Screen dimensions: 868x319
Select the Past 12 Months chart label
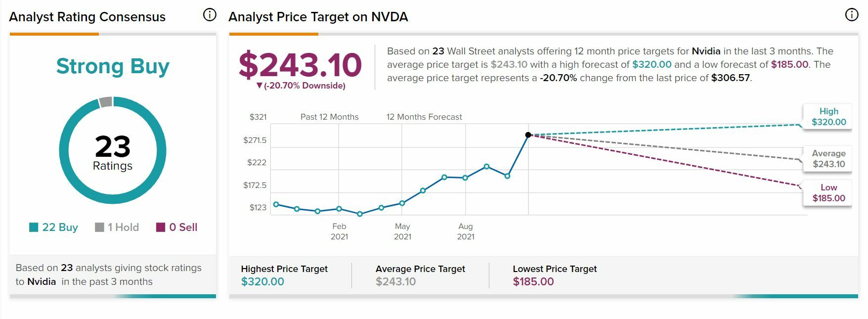point(329,117)
